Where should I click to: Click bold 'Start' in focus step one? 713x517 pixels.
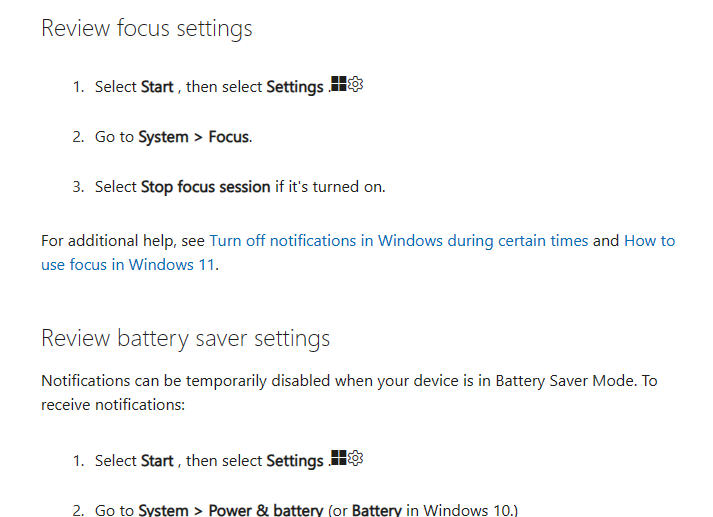pyautogui.click(x=157, y=87)
